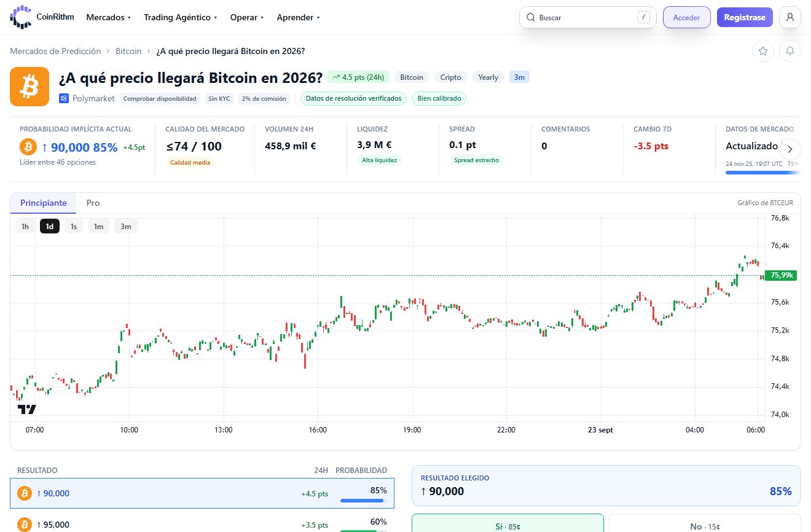811x532 pixels.
Task: Click the Registrase button
Action: point(745,17)
